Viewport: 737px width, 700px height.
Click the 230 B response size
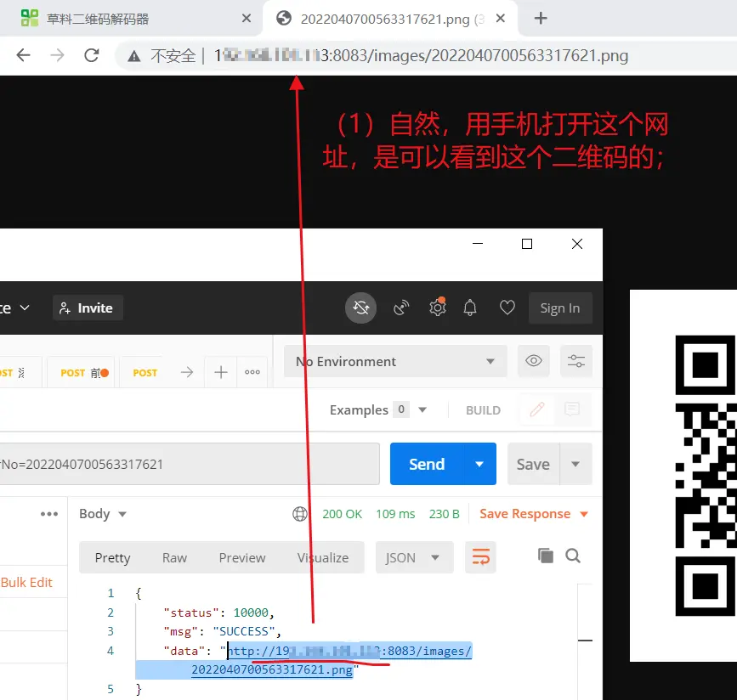[x=445, y=514]
